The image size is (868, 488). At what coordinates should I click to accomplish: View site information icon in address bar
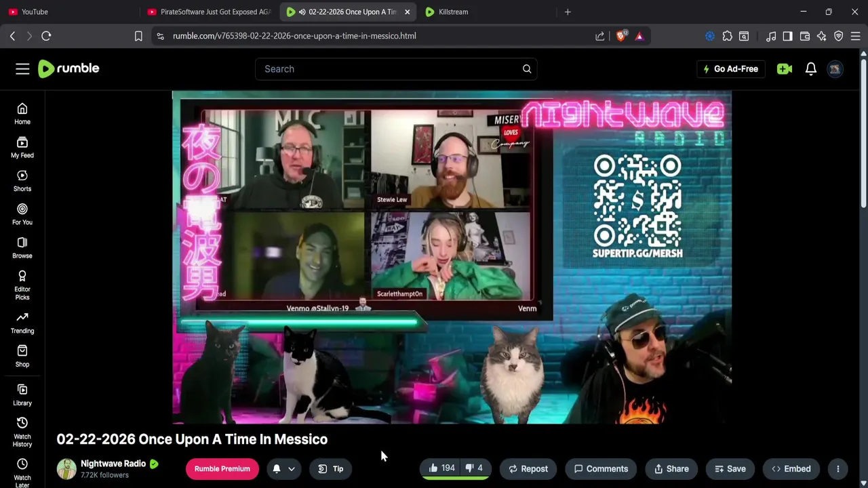pos(160,36)
